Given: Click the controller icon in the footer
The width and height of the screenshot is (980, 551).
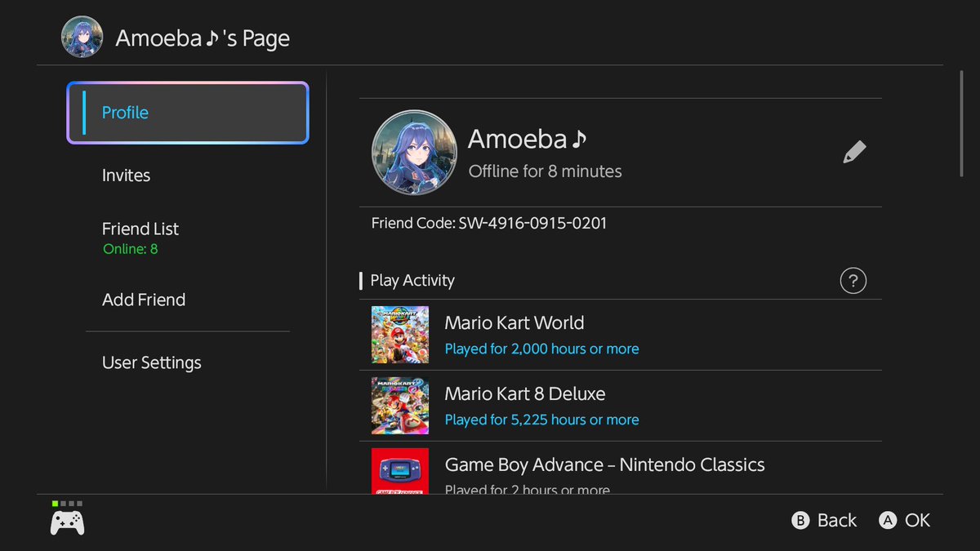Looking at the screenshot, I should [67, 522].
